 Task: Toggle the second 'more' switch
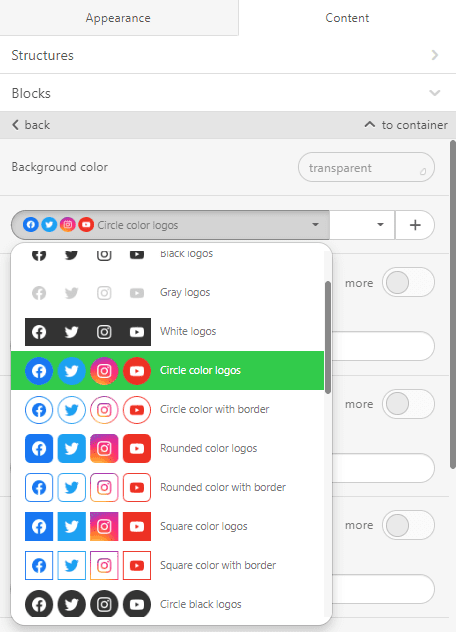(x=408, y=404)
